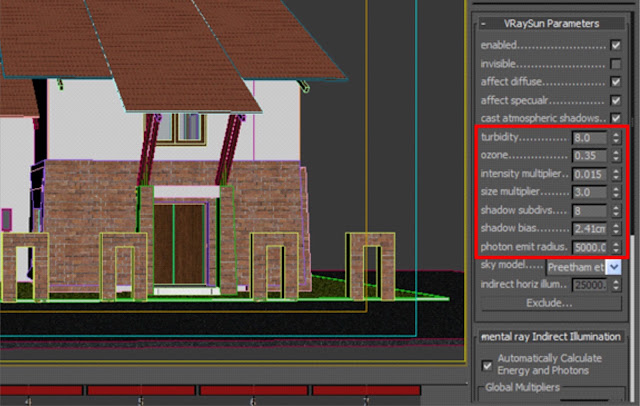This screenshot has width=640, height=406.
Task: Collapse the VRaySun Parameters rollout
Action: pyautogui.click(x=551, y=23)
